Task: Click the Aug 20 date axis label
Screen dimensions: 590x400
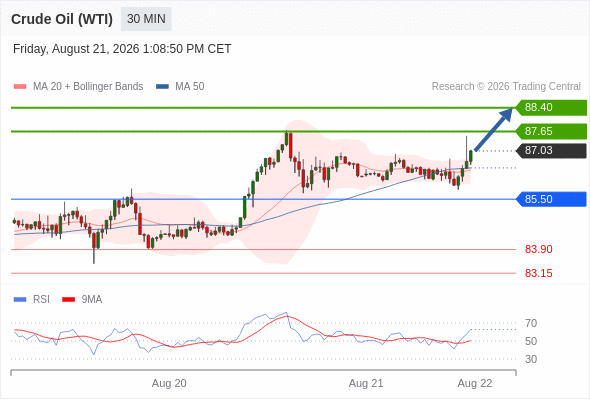Action: pos(169,383)
